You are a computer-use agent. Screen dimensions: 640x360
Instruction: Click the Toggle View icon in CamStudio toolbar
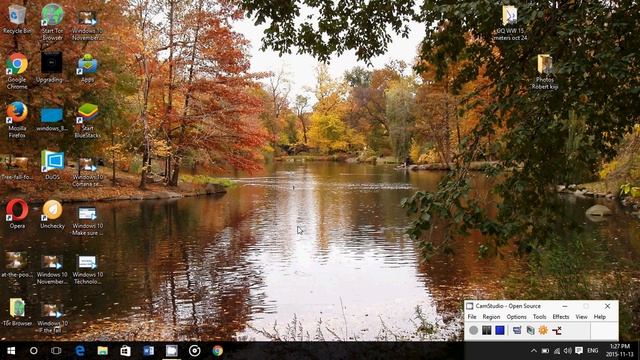point(517,330)
